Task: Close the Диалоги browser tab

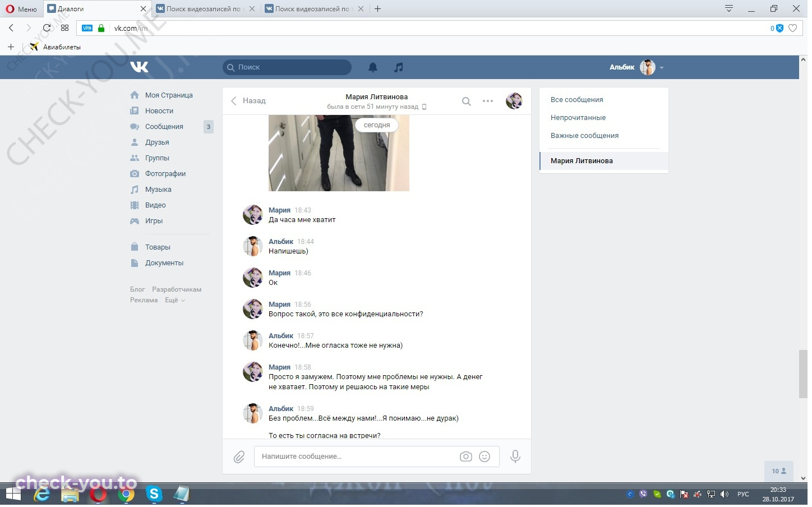Action: pyautogui.click(x=143, y=9)
